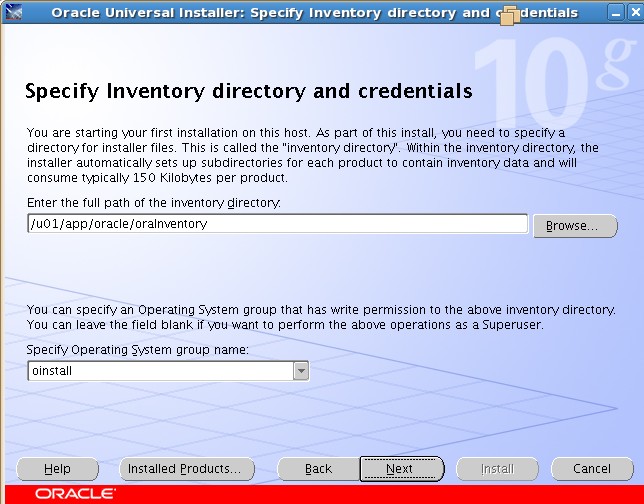
Task: Click the Next button
Action: [x=402, y=469]
